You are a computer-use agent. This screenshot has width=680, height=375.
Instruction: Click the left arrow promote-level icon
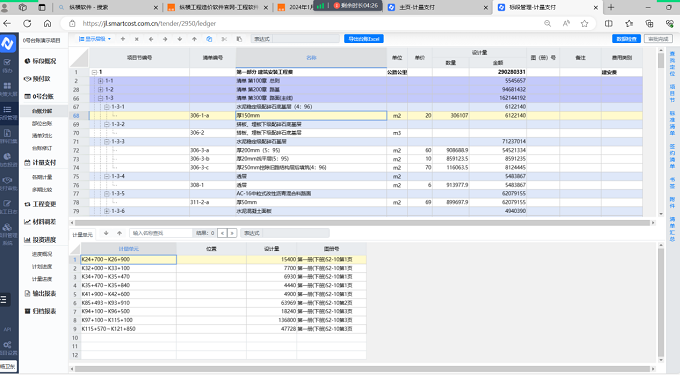[151, 39]
